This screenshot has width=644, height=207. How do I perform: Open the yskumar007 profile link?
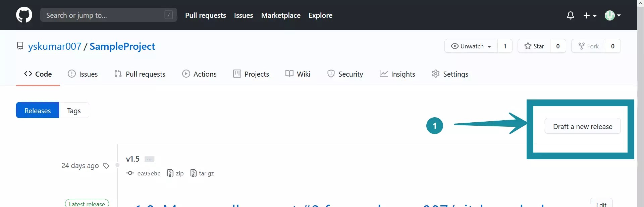pos(55,46)
